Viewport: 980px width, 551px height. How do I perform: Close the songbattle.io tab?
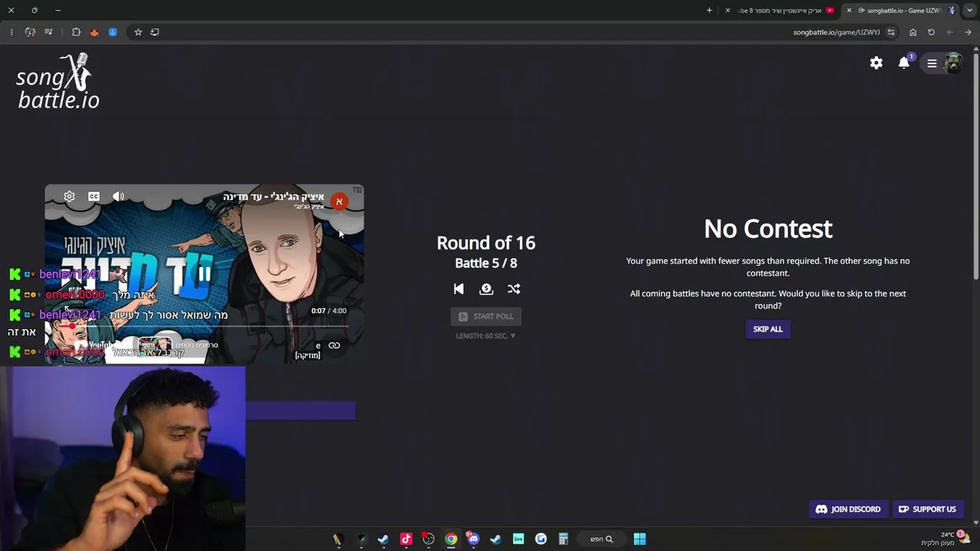[849, 11]
